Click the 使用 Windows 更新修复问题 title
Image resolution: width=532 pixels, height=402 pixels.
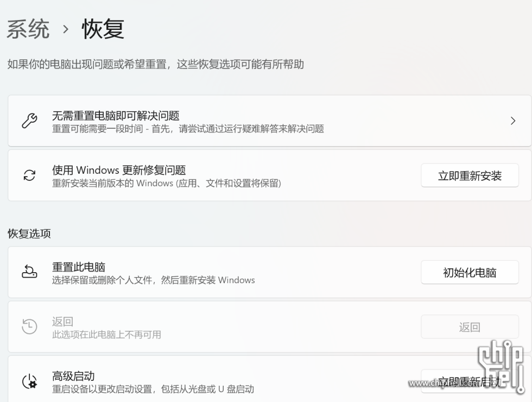119,169
